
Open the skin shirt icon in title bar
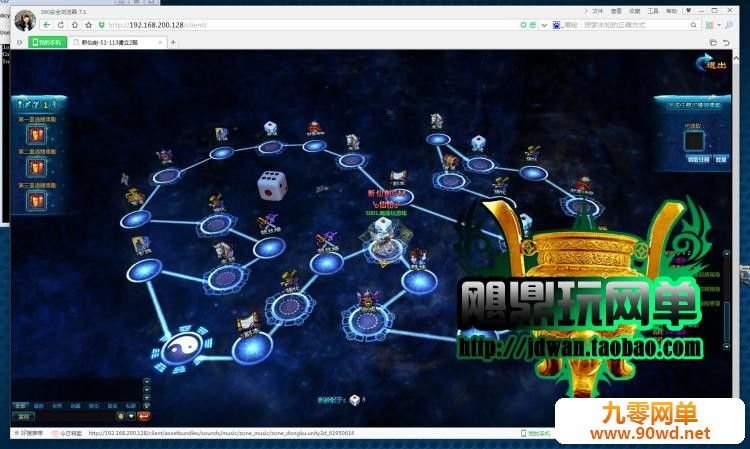click(689, 11)
